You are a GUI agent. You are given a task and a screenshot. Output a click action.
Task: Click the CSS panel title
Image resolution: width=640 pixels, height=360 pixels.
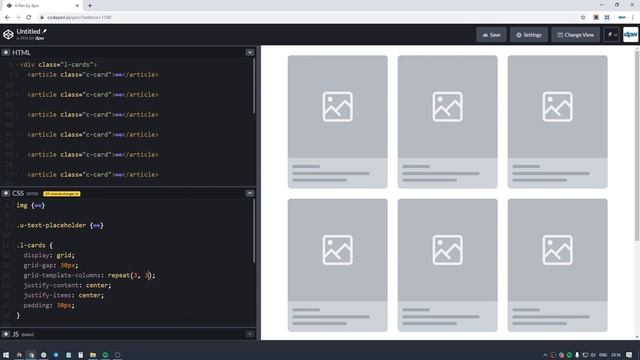[18, 193]
